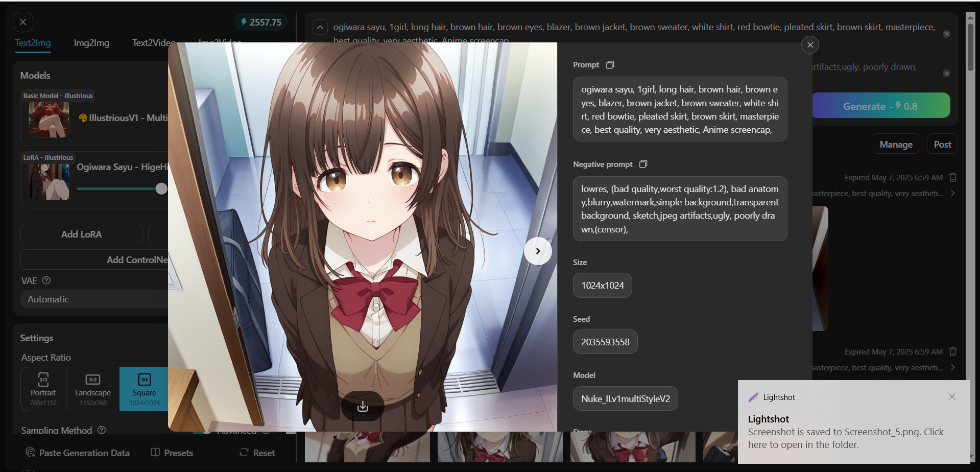Switch to the Text2Img tab
The height and width of the screenshot is (472, 980).
(33, 43)
